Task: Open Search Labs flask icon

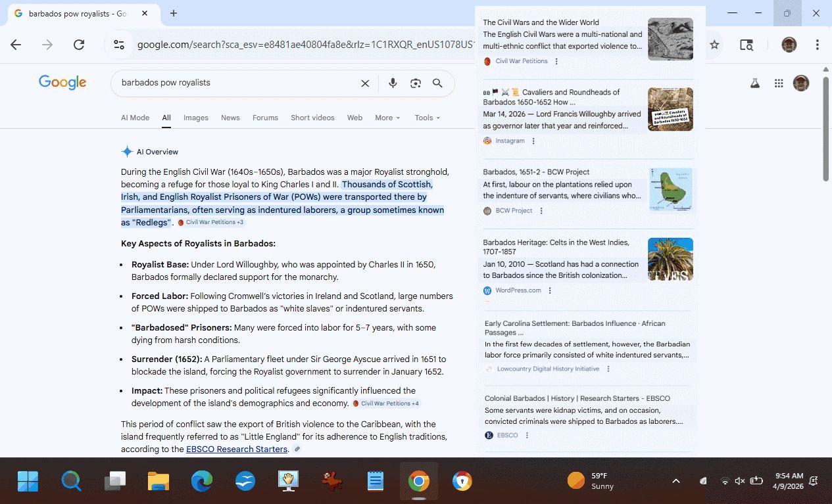Action: pos(755,83)
